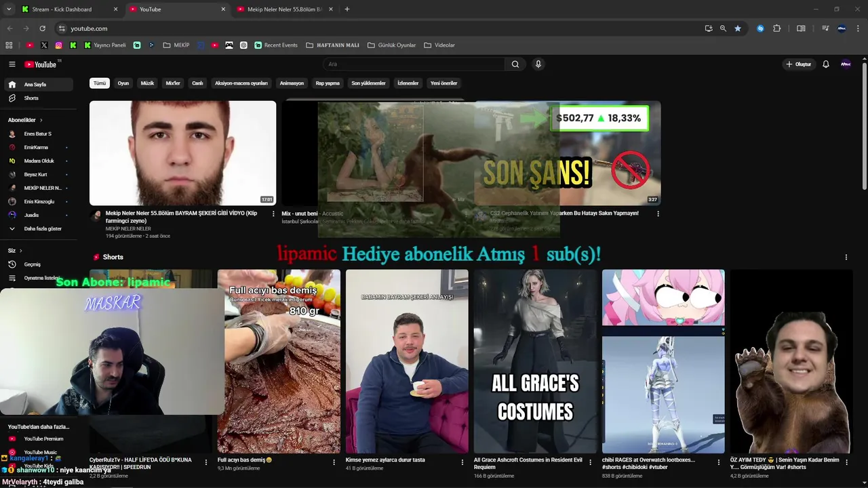Open the Recent Events bookmark

276,45
